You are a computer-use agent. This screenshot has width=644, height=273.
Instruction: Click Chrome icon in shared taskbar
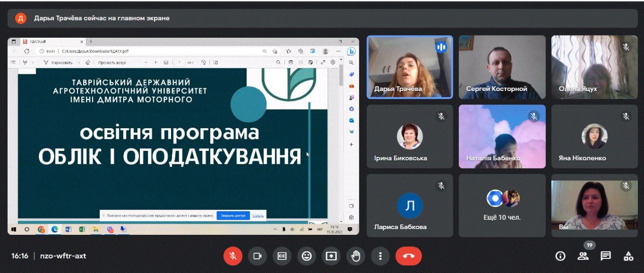(41, 230)
